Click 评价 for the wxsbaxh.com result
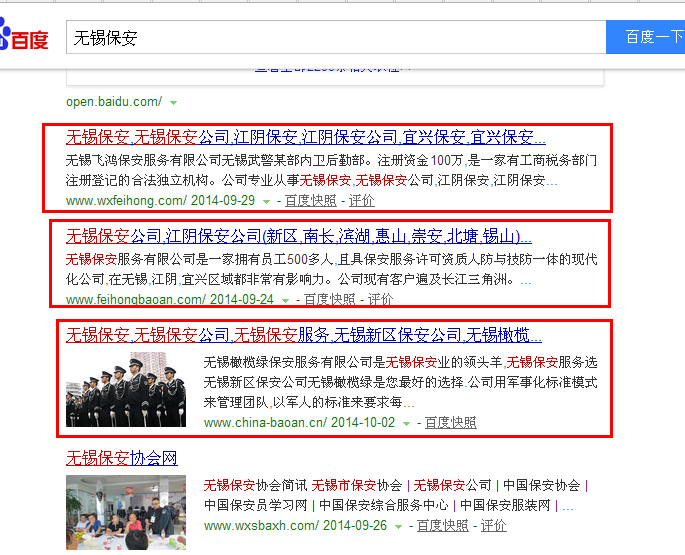685x555 pixels. point(494,526)
